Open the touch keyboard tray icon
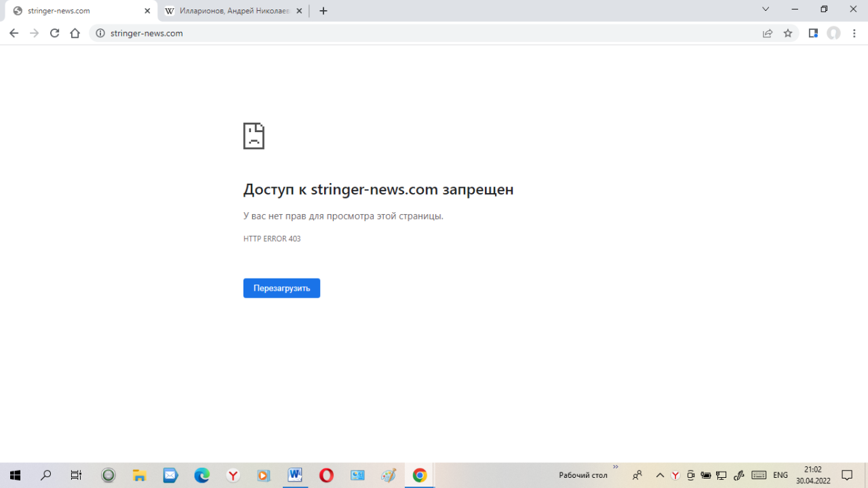 (x=759, y=475)
